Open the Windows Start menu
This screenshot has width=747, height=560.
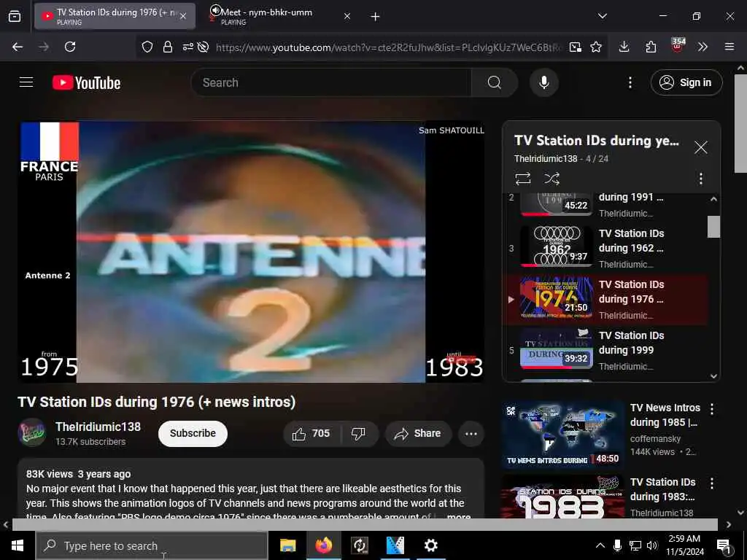click(x=18, y=545)
